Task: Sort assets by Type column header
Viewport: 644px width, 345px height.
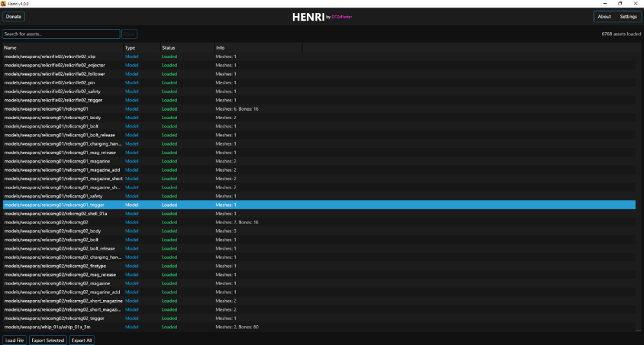Action: [x=140, y=48]
